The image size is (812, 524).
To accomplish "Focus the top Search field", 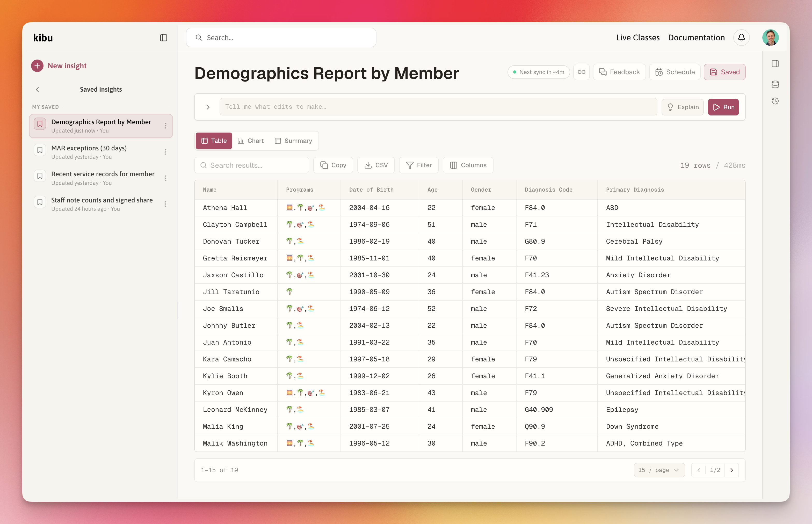I will [281, 38].
